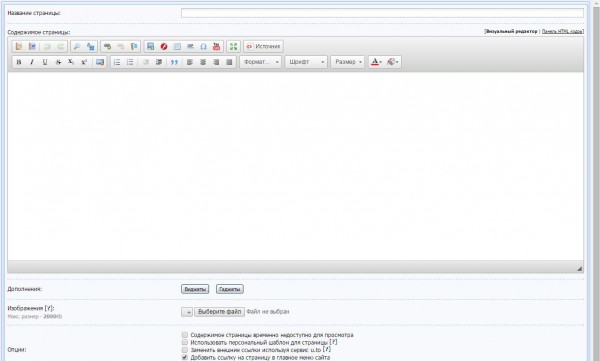Open the Формат dropdown
The image size is (600, 361).
[261, 62]
